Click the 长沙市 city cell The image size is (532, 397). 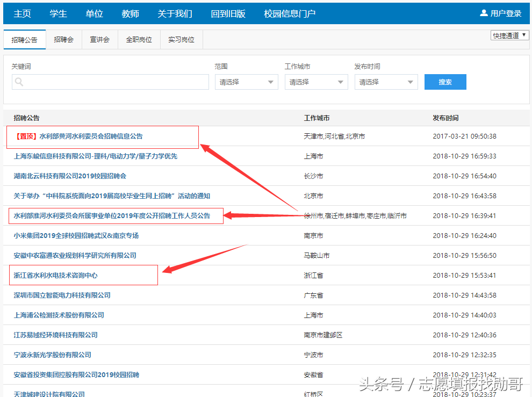click(x=313, y=176)
